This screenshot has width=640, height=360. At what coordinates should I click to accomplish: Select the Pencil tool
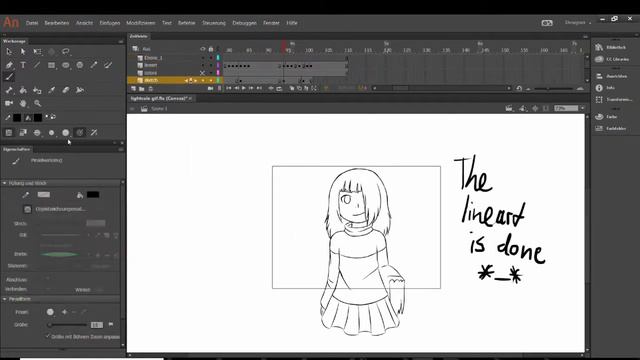[94, 65]
